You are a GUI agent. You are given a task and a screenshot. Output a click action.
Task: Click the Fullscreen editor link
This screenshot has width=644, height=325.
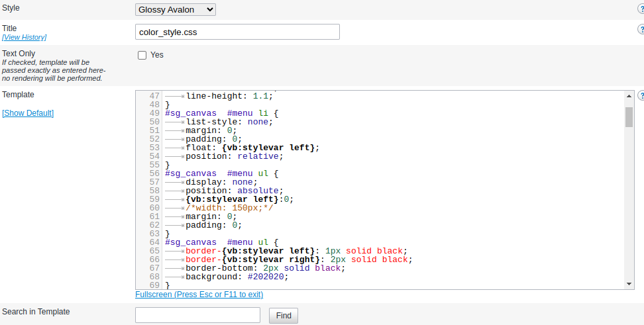click(199, 295)
